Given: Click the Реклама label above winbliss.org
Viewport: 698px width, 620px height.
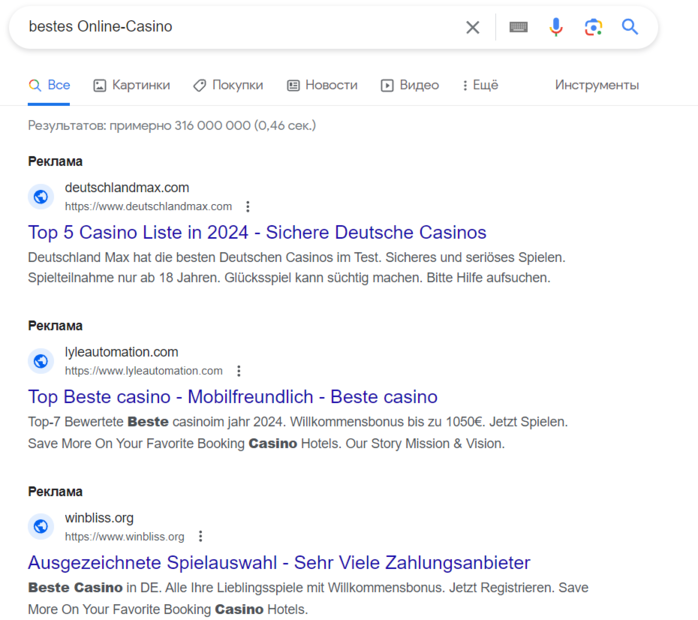Looking at the screenshot, I should 55,491.
